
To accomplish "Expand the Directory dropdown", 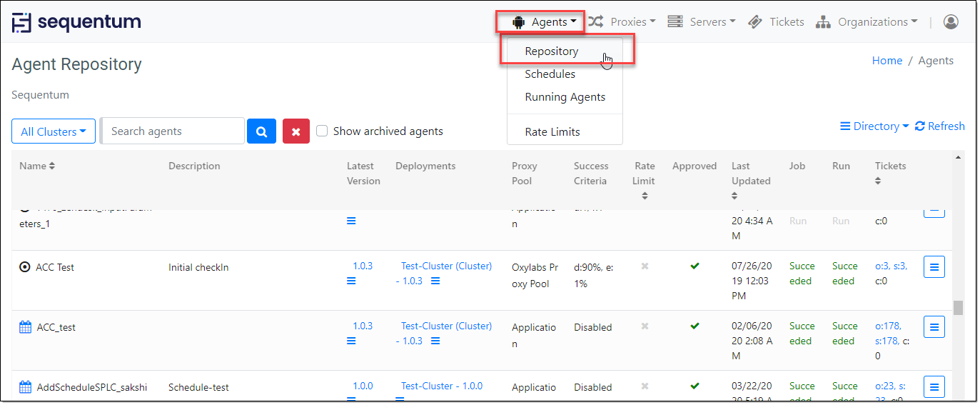I will 874,126.
